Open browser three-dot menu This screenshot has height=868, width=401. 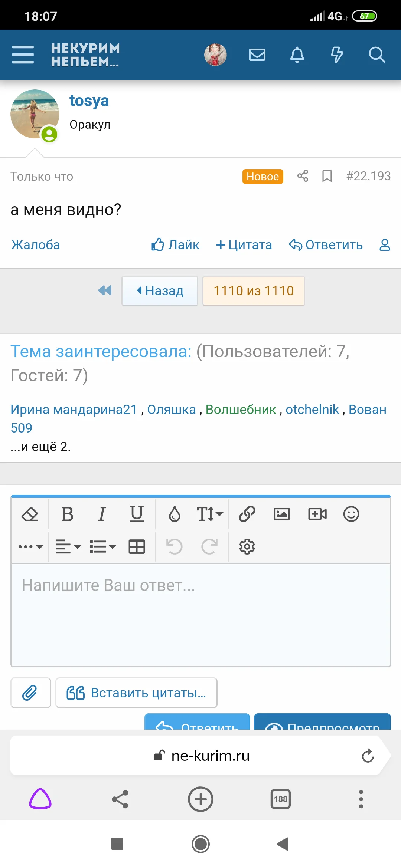click(361, 799)
